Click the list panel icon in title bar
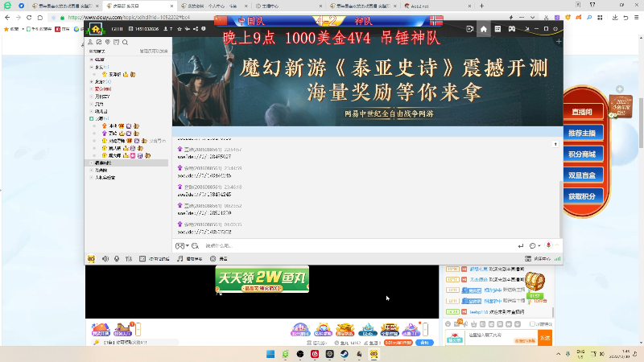This screenshot has width=644, height=362. (497, 29)
